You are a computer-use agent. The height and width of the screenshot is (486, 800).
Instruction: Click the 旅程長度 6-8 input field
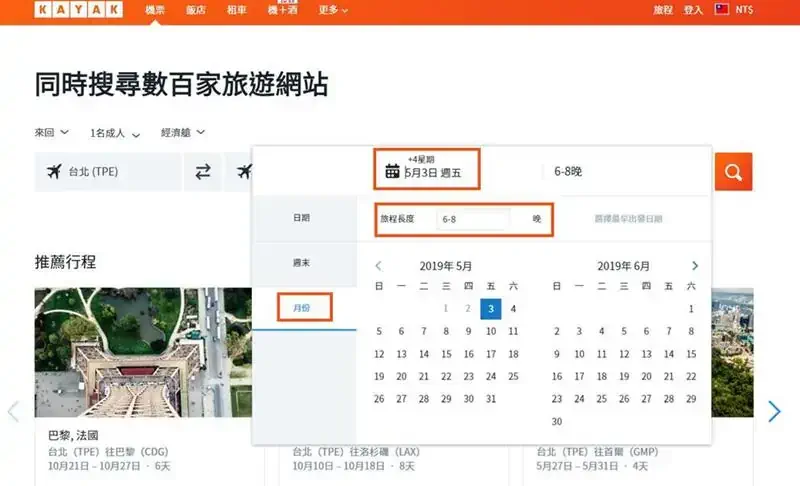coord(473,218)
